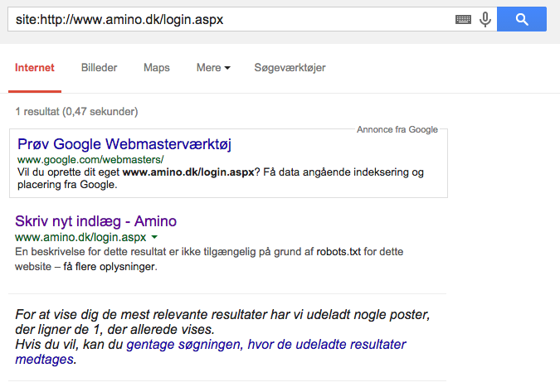Expand the Mere dropdown menu
The image size is (560, 392).
tap(213, 68)
